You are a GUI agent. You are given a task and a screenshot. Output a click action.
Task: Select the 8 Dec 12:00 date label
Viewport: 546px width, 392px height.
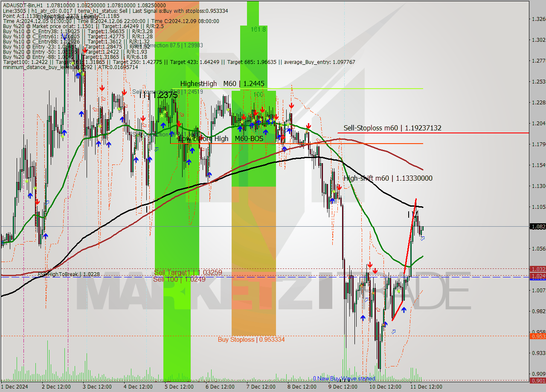click(302, 387)
